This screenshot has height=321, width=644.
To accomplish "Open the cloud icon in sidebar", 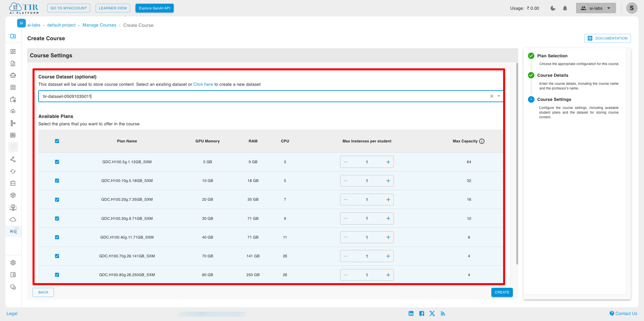I will point(13,219).
